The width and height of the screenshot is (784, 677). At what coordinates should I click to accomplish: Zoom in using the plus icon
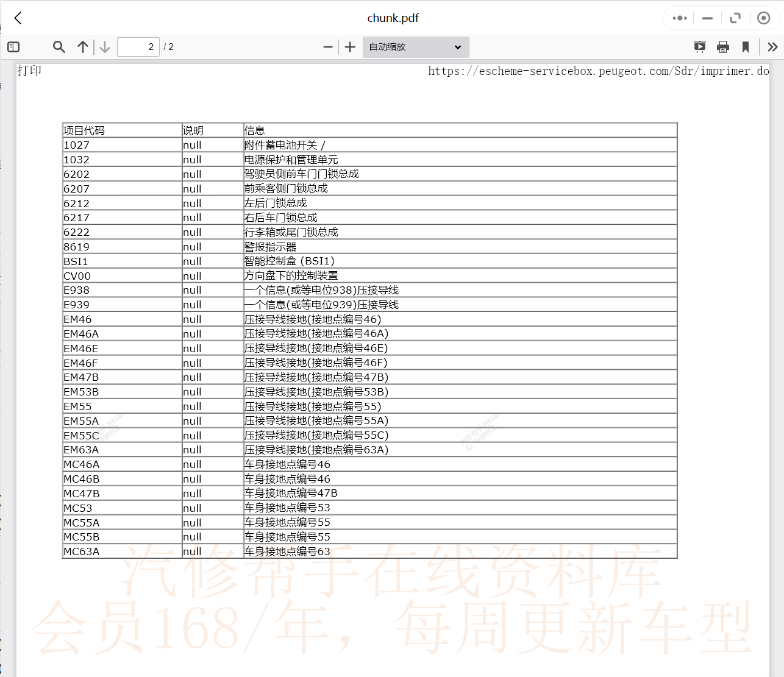tap(349, 46)
